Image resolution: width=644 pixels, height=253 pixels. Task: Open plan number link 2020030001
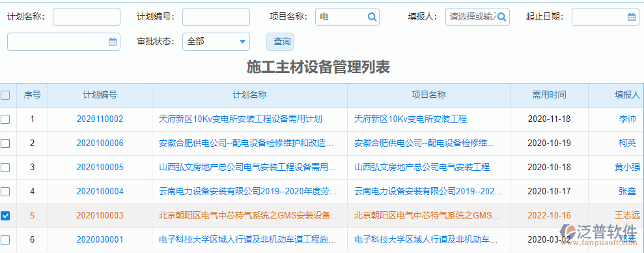[x=100, y=239]
